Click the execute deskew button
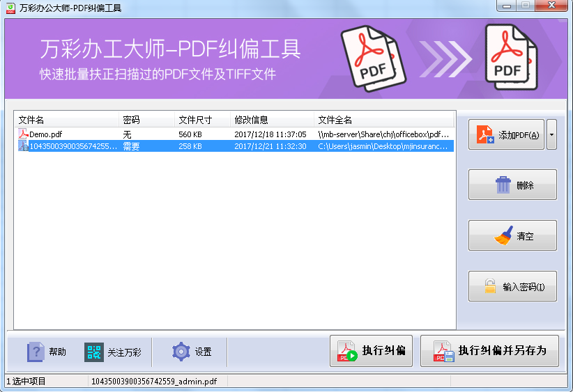The image size is (573, 392). click(371, 350)
